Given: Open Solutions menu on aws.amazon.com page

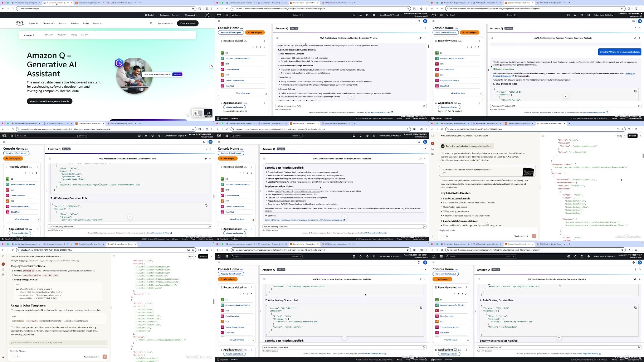Looking at the screenshot, I should click(x=74, y=23).
